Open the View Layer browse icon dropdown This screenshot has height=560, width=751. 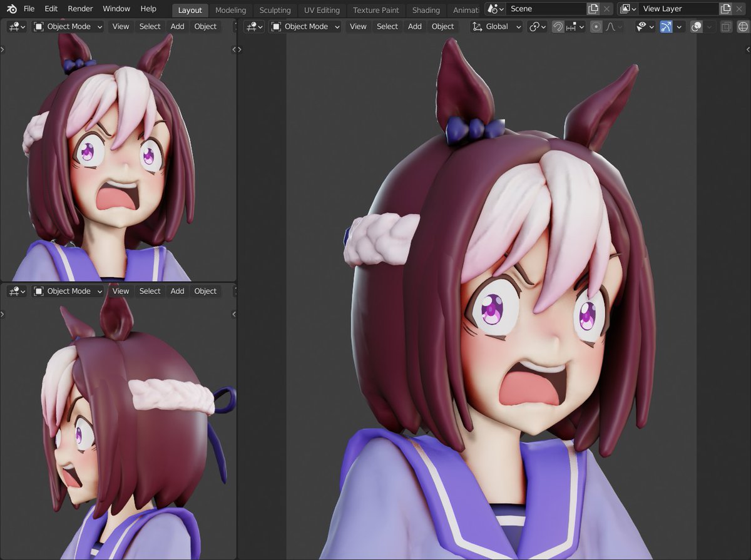pyautogui.click(x=628, y=9)
